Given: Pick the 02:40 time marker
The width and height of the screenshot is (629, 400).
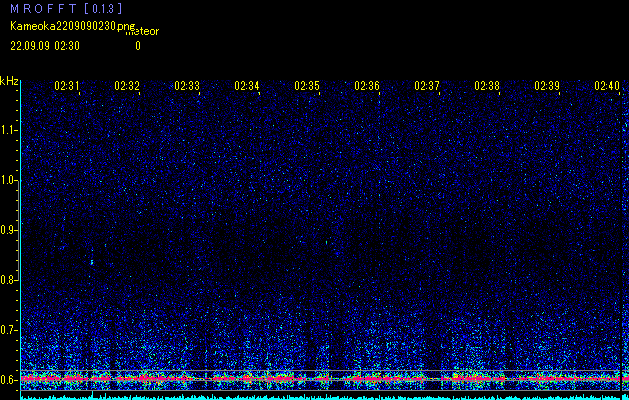Looking at the screenshot, I should 607,86.
